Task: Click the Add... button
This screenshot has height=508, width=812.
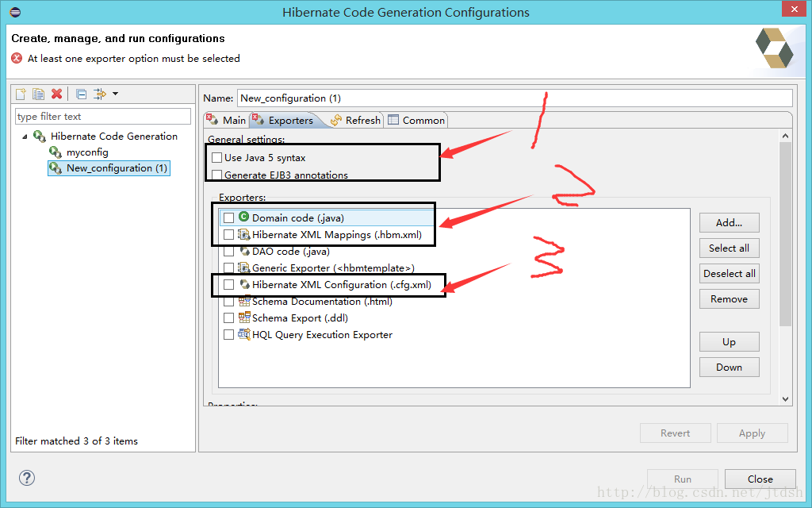Action: (x=730, y=223)
